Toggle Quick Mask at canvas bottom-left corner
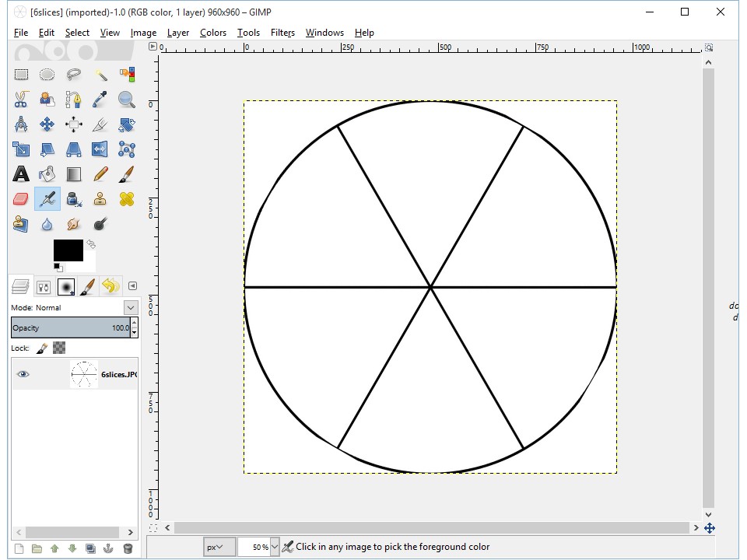This screenshot has height=560, width=747. pyautogui.click(x=153, y=527)
